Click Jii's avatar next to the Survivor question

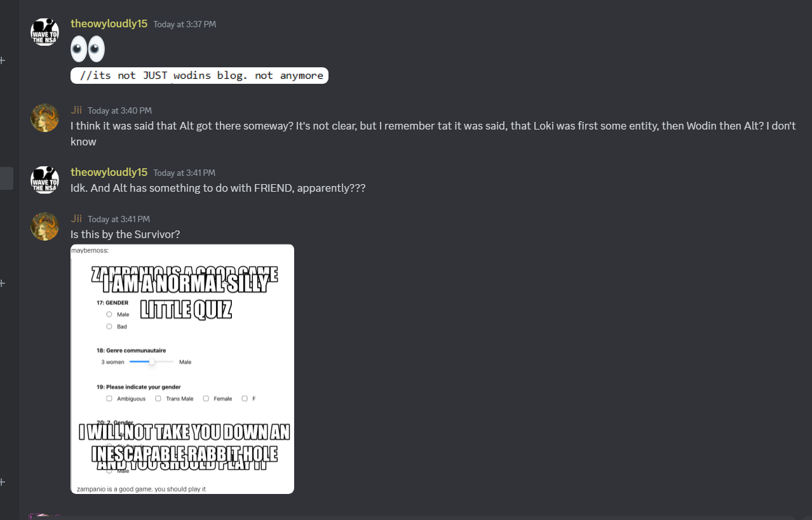[x=44, y=226]
